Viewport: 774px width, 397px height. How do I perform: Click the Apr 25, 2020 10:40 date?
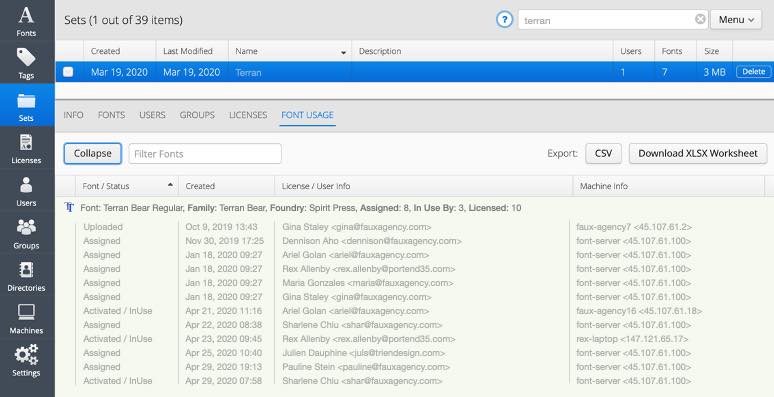pyautogui.click(x=224, y=353)
